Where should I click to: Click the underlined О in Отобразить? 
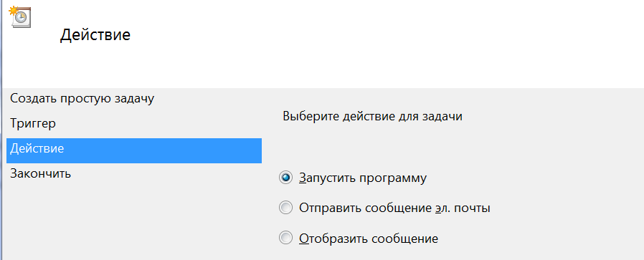tap(303, 238)
